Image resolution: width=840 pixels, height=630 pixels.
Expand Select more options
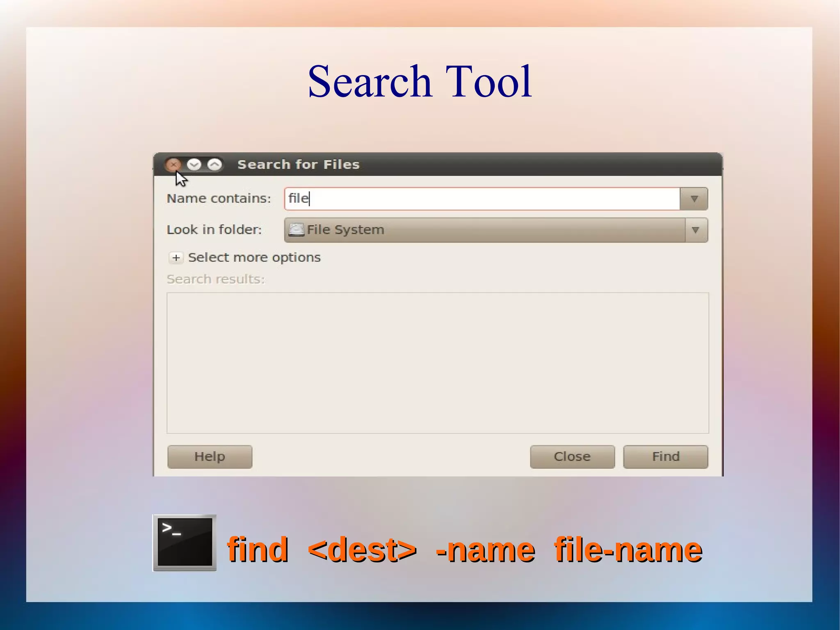(x=176, y=258)
